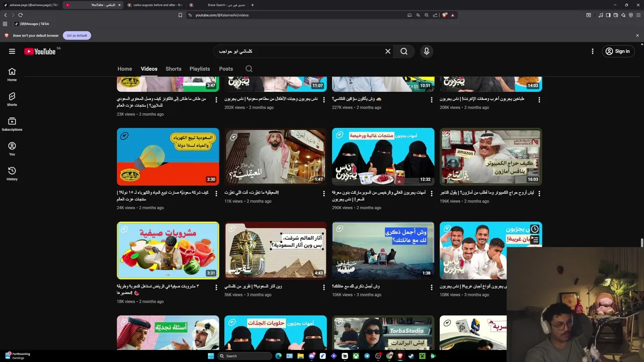The width and height of the screenshot is (644, 362).
Task: Open options menu for the 12:32 video
Action: tap(432, 194)
